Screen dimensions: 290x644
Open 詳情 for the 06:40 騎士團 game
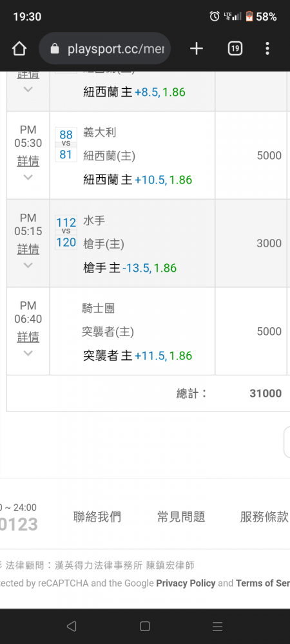[x=28, y=337]
